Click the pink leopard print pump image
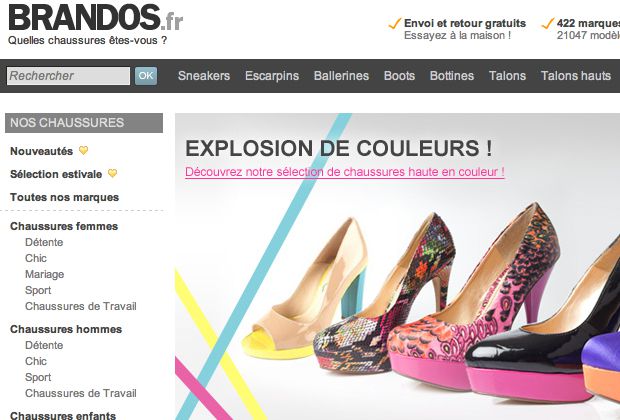 [473, 301]
